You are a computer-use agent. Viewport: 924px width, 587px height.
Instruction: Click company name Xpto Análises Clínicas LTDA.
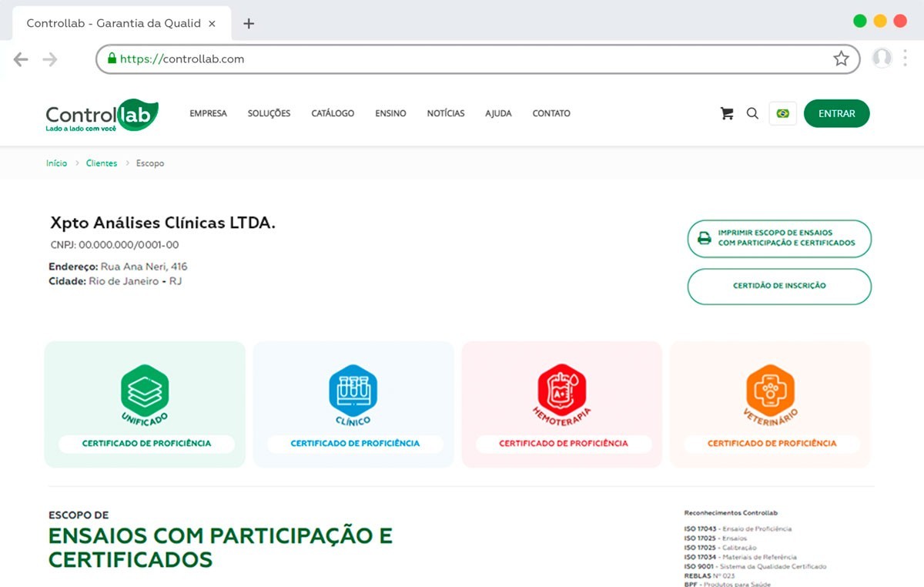[x=162, y=223]
